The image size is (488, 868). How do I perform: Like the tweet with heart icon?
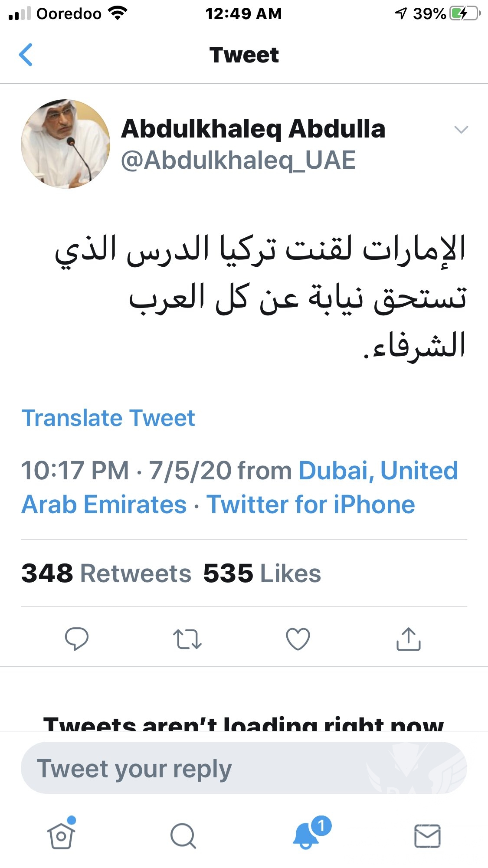point(298,639)
